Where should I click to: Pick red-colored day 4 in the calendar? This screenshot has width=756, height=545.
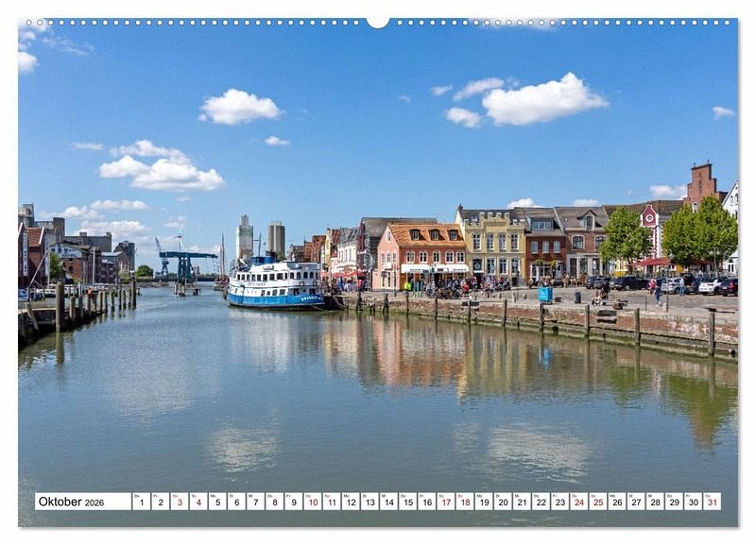[198, 502]
